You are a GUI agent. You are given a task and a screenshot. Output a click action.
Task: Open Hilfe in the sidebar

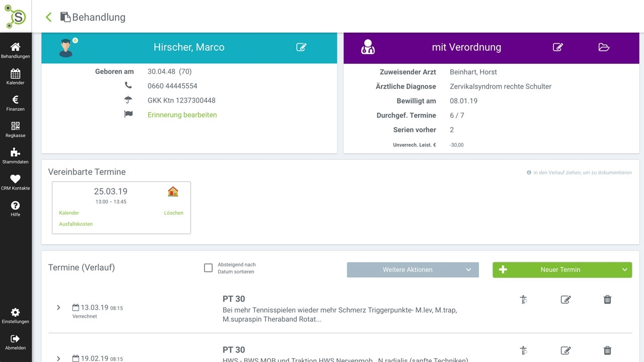point(16,209)
